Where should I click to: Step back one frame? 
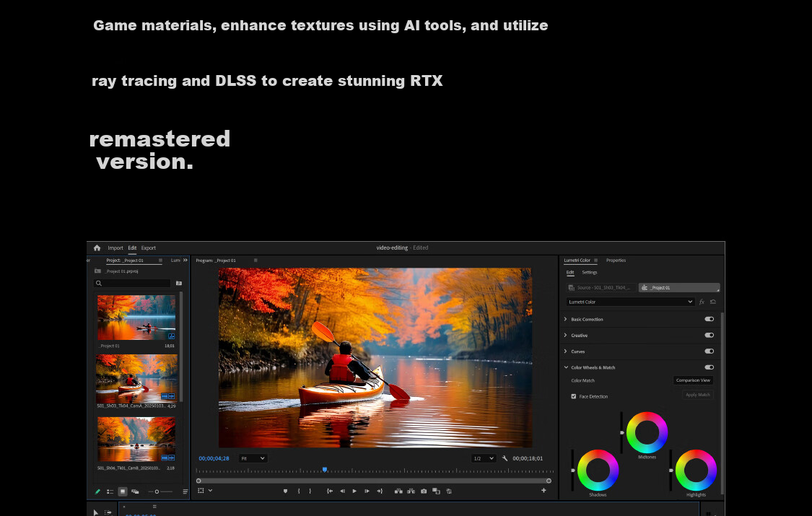click(342, 491)
